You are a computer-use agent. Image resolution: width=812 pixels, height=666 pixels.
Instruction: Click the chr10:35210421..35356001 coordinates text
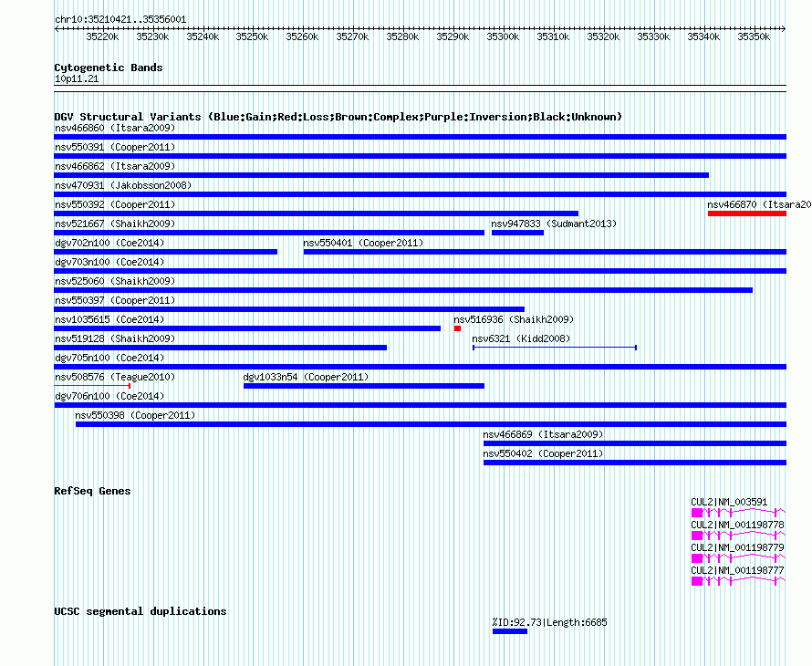[120, 19]
